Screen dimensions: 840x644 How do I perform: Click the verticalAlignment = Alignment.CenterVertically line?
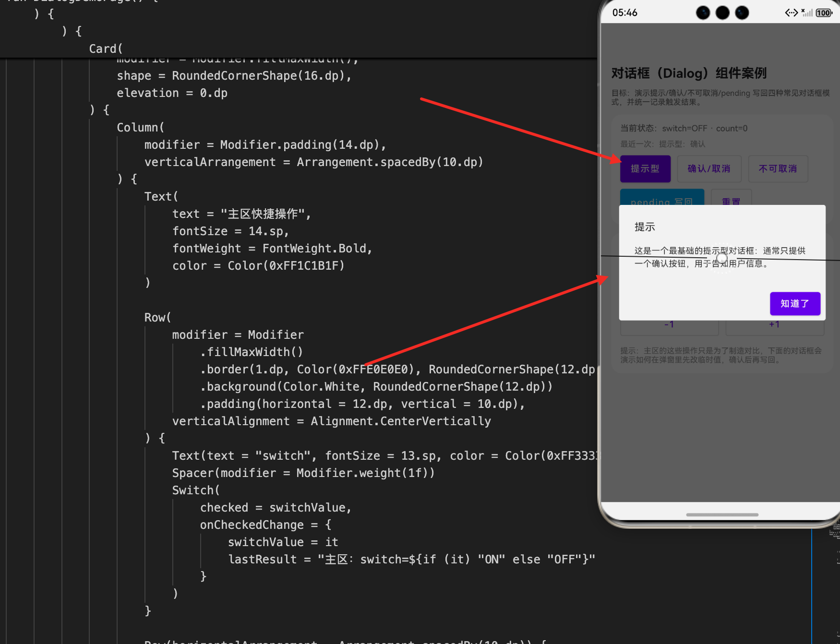(332, 421)
